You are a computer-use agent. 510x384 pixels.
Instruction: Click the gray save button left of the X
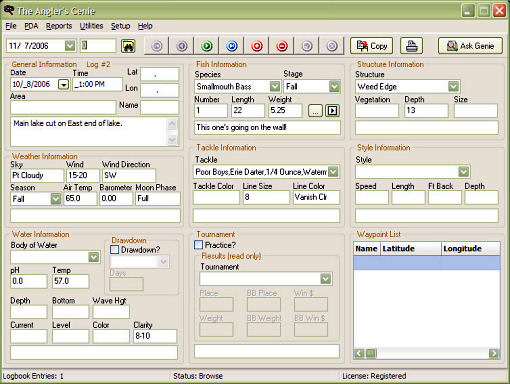click(x=307, y=46)
